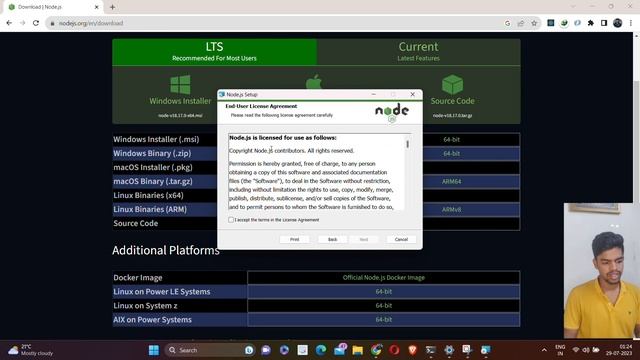Viewport: 640px width, 360px height.
Task: Select the LTS tab
Action: (214, 52)
